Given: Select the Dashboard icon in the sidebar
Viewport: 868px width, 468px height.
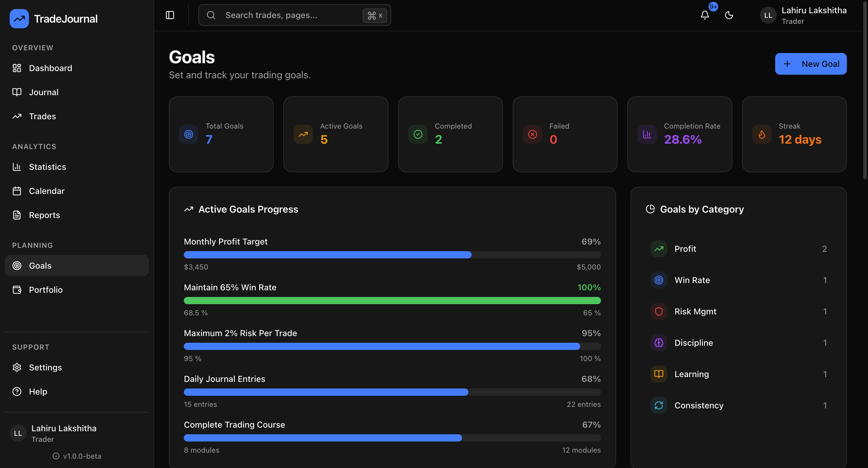Looking at the screenshot, I should point(17,68).
